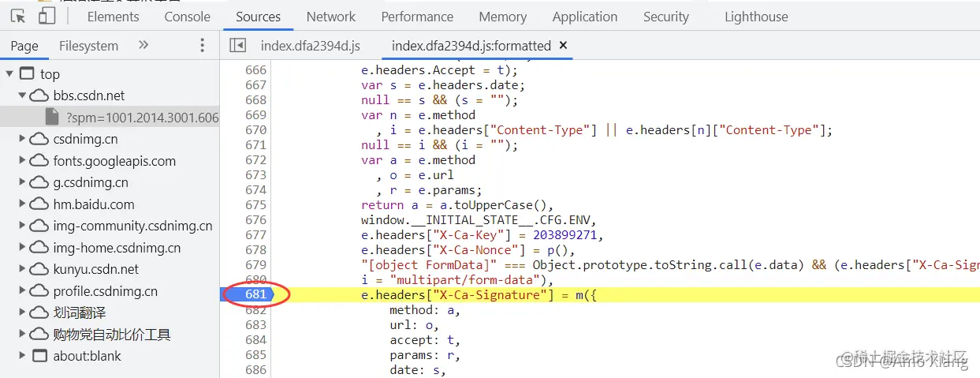Open the Application tab
The width and height of the screenshot is (980, 378).
585,17
